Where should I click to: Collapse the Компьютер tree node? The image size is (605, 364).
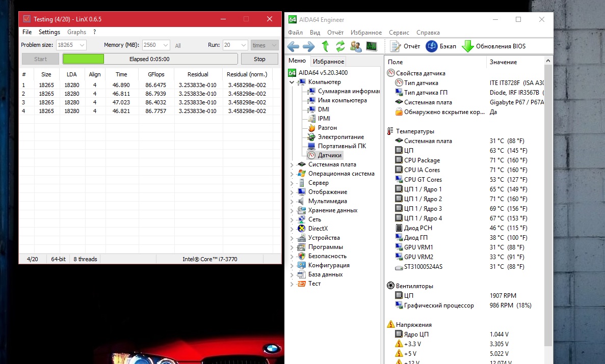(292, 82)
